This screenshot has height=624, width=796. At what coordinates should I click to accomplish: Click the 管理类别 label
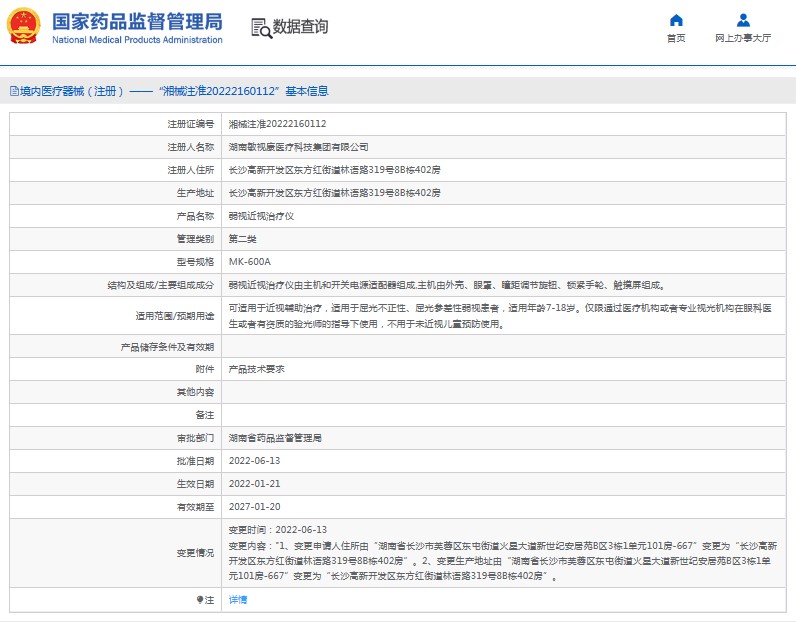coord(195,239)
